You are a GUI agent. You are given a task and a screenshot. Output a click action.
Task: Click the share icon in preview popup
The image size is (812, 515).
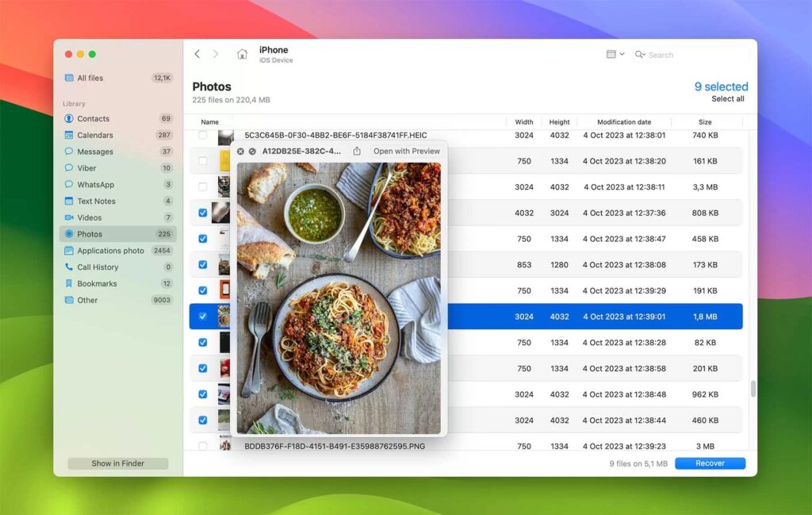tap(357, 151)
